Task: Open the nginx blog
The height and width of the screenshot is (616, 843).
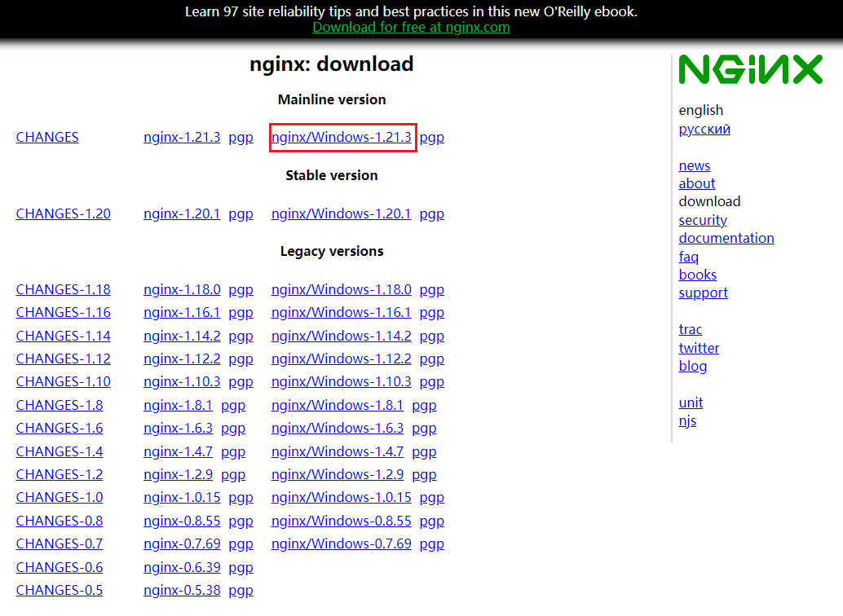Action: pyautogui.click(x=692, y=366)
